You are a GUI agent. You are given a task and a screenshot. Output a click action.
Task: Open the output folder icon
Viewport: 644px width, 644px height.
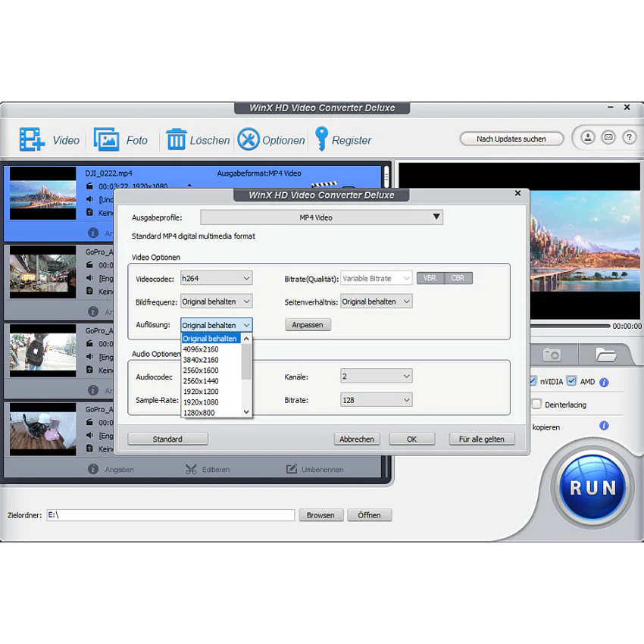[606, 355]
